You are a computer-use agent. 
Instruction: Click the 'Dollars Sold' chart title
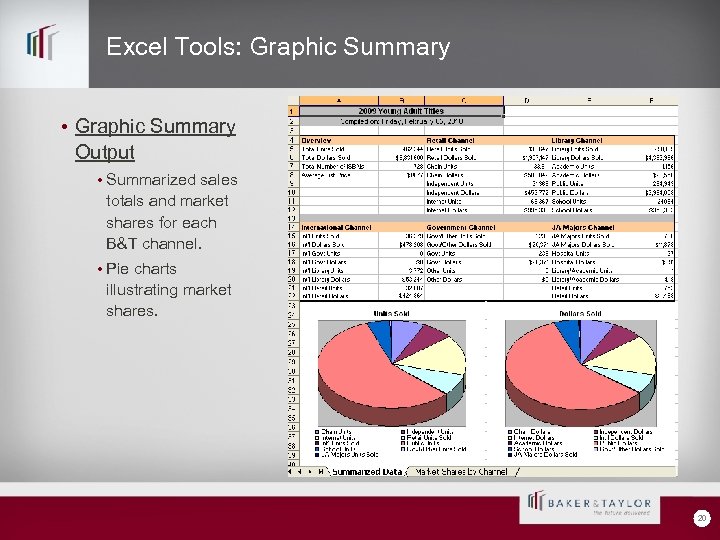click(580, 314)
